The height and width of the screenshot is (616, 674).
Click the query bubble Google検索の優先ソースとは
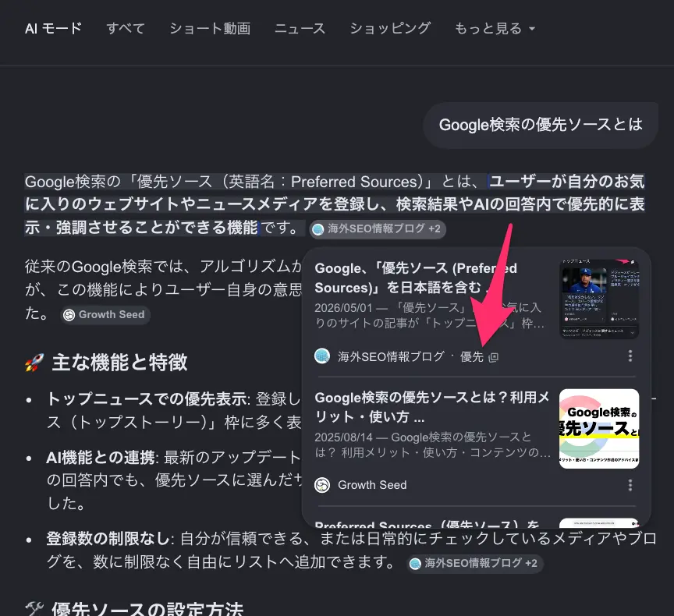point(541,125)
